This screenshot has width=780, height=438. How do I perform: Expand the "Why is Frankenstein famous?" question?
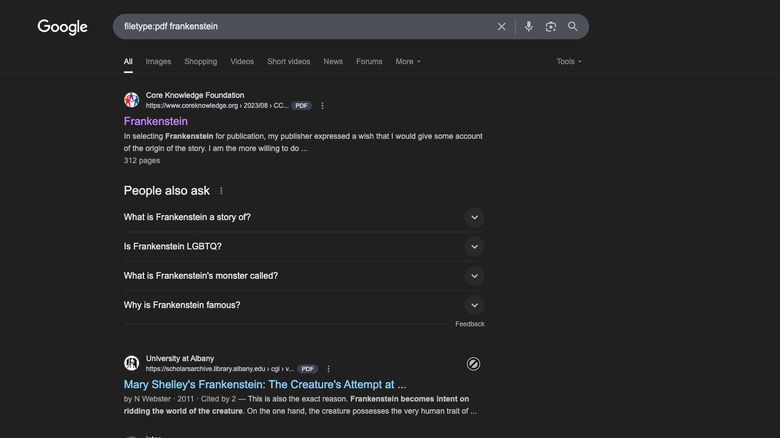coord(474,305)
